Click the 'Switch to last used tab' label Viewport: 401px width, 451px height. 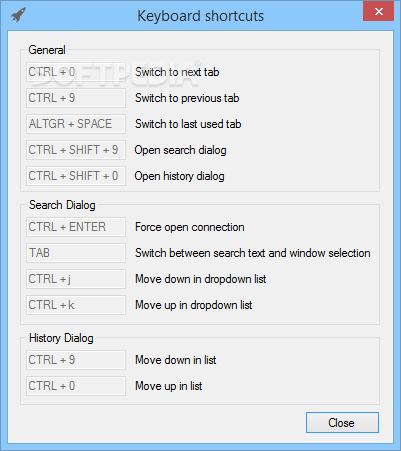[188, 124]
